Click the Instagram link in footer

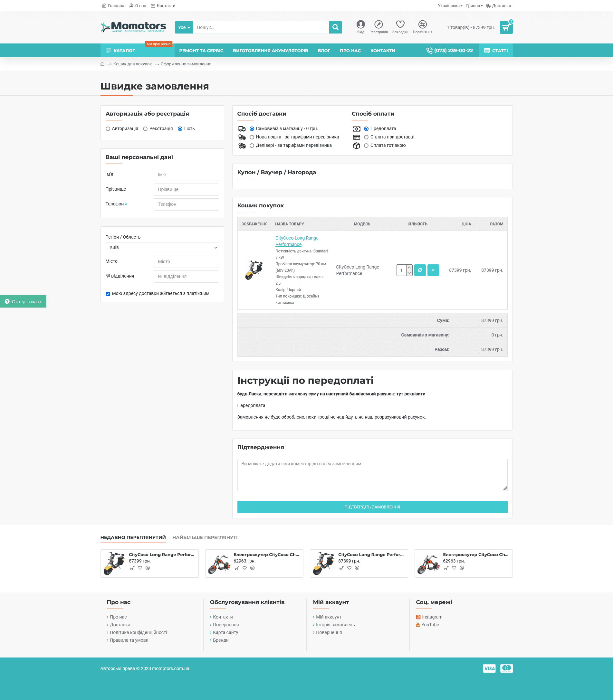pos(432,617)
